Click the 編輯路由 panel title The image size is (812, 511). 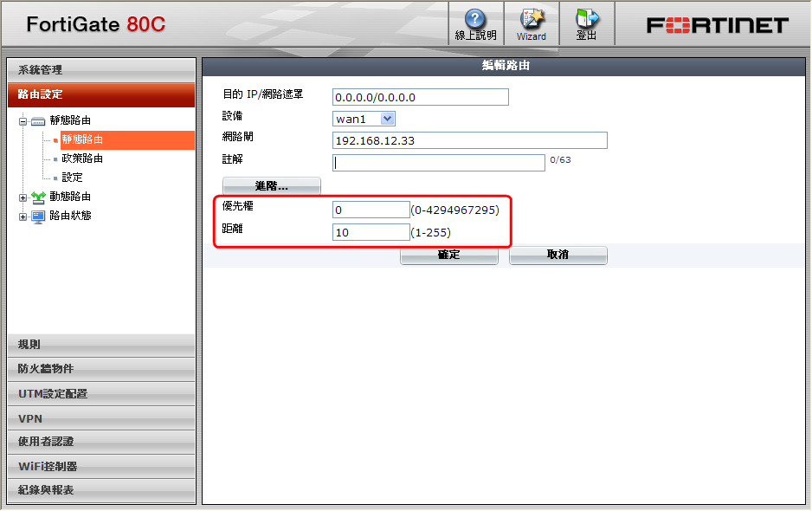point(506,66)
